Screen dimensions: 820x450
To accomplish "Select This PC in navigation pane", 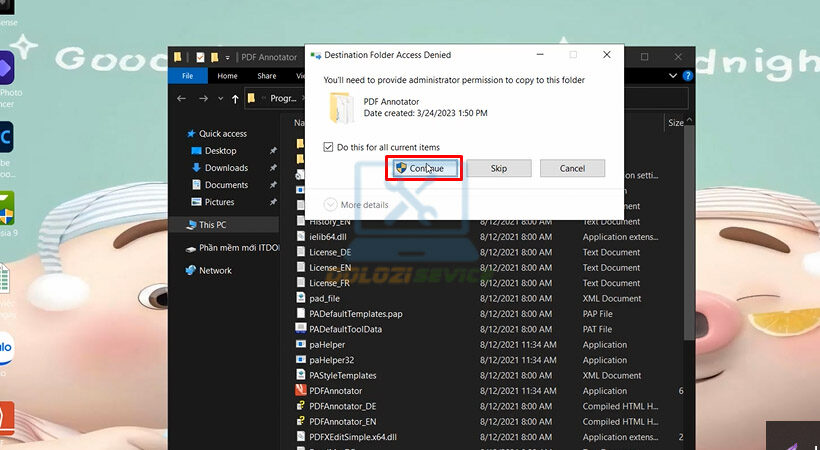I will (213, 225).
